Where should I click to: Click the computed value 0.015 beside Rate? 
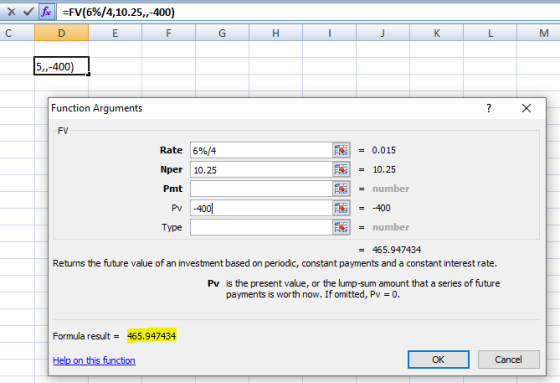(x=384, y=150)
